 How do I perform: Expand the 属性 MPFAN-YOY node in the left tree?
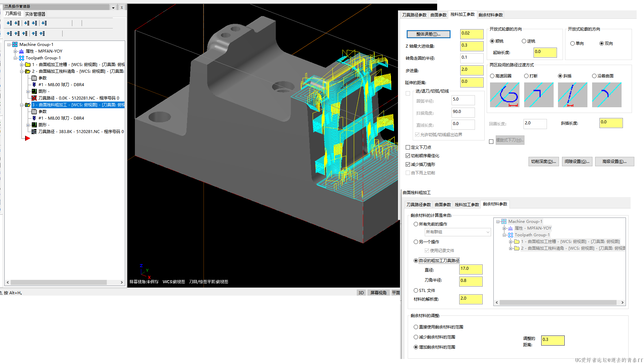15,51
